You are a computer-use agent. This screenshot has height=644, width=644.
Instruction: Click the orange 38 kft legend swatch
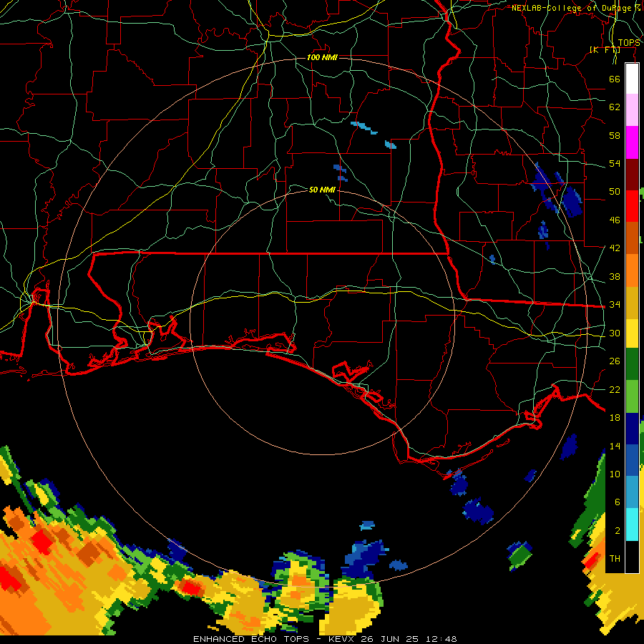click(632, 270)
